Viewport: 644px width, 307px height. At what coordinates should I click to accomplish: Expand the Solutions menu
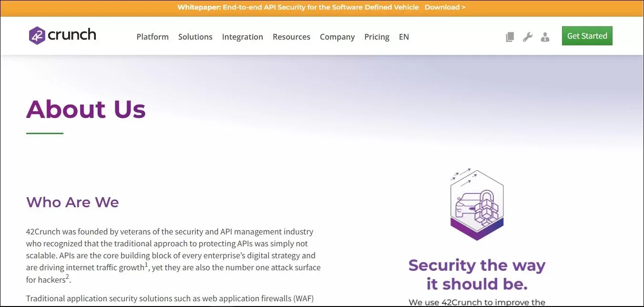pyautogui.click(x=195, y=37)
